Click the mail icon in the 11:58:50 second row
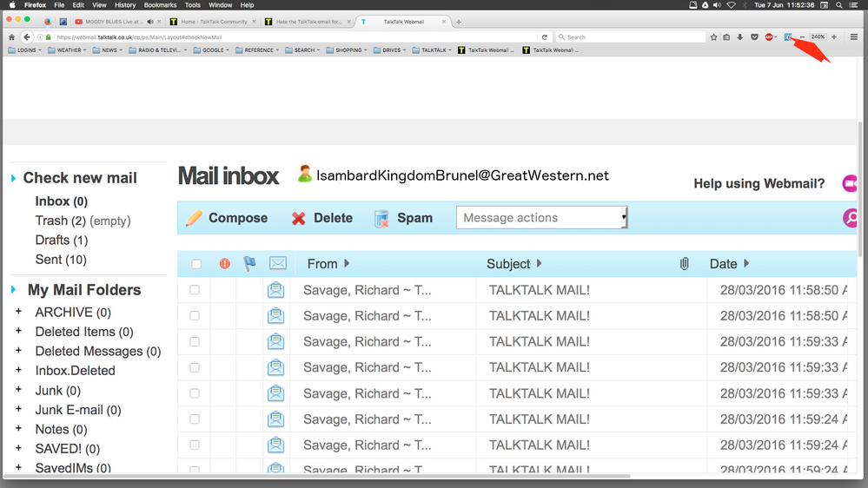The height and width of the screenshot is (488, 868). pos(275,316)
